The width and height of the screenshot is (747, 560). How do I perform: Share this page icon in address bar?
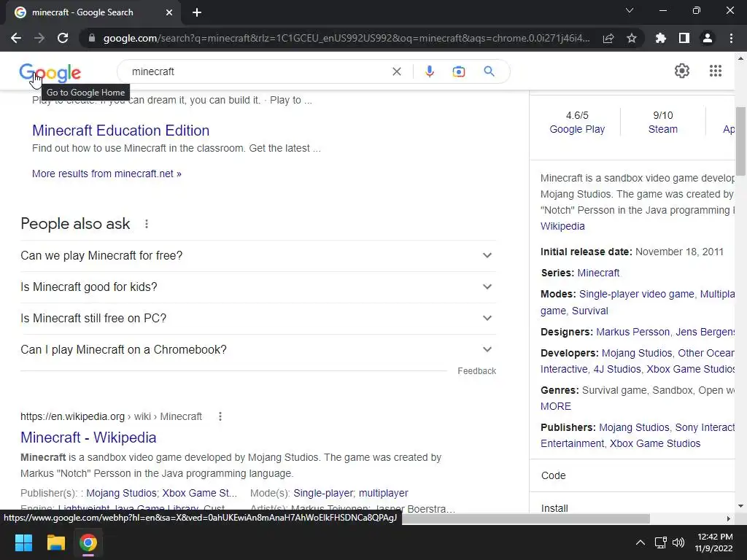click(608, 38)
